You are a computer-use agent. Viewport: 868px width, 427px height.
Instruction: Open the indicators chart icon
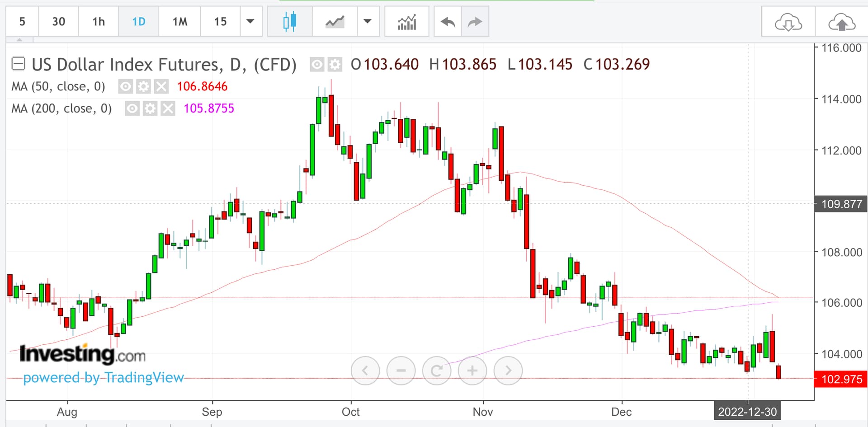[406, 22]
